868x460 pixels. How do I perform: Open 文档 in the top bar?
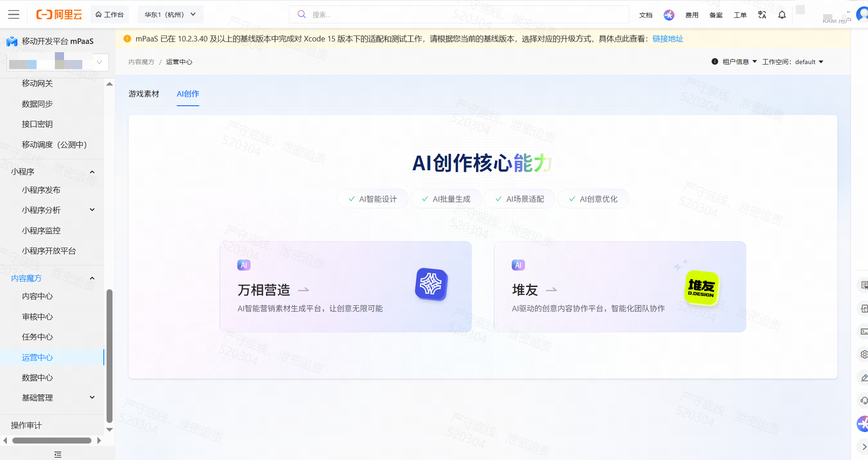pos(646,15)
